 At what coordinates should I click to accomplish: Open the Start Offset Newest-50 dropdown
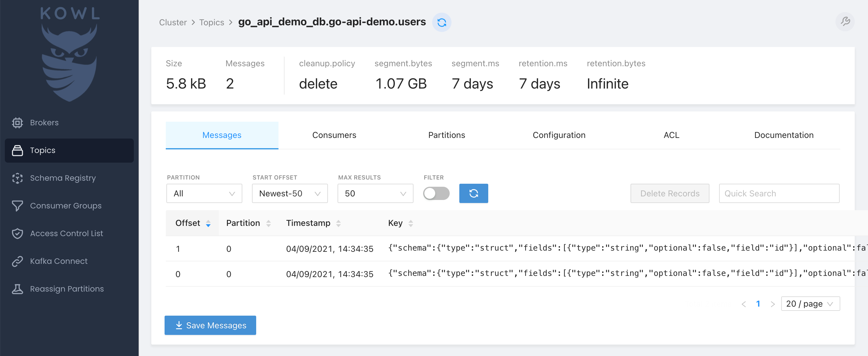tap(289, 193)
